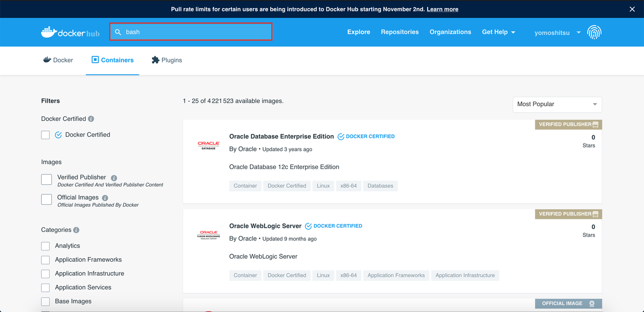Open Oracle Database Enterprise Edition title

tap(281, 136)
